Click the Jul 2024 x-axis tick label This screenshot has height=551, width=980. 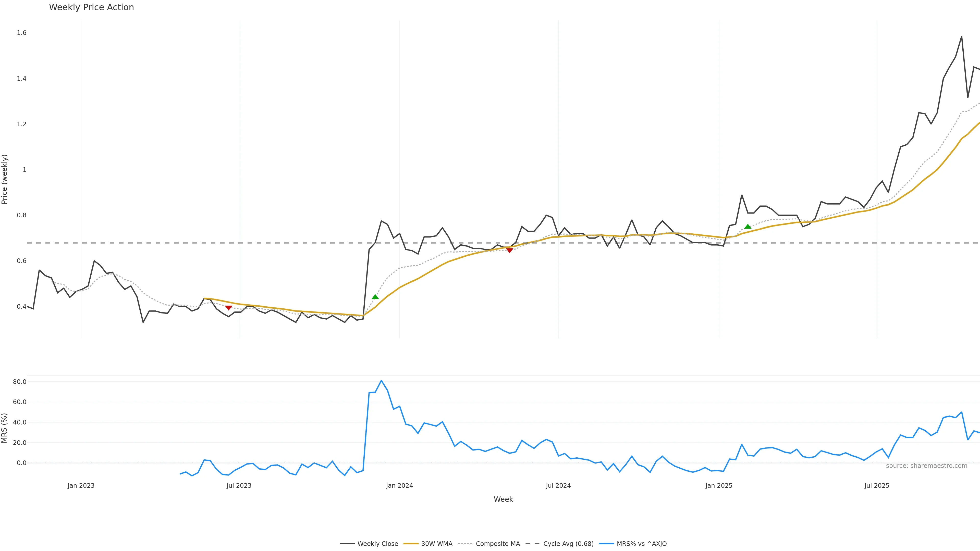(558, 486)
